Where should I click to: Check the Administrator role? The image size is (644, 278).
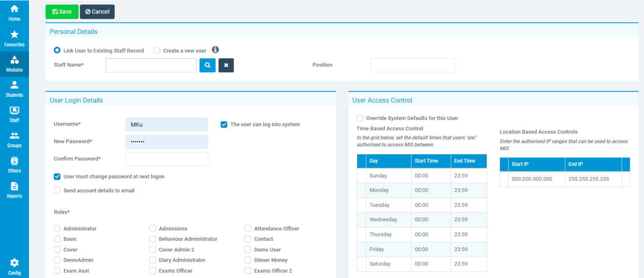pyautogui.click(x=57, y=229)
